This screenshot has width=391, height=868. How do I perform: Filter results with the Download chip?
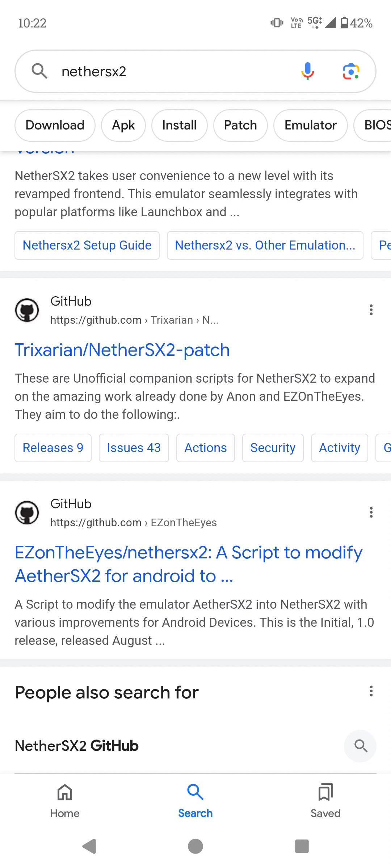coord(55,125)
